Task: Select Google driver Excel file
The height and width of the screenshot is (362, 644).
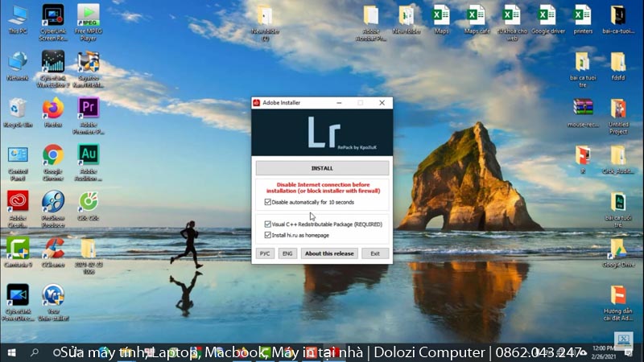Action: coord(548,19)
